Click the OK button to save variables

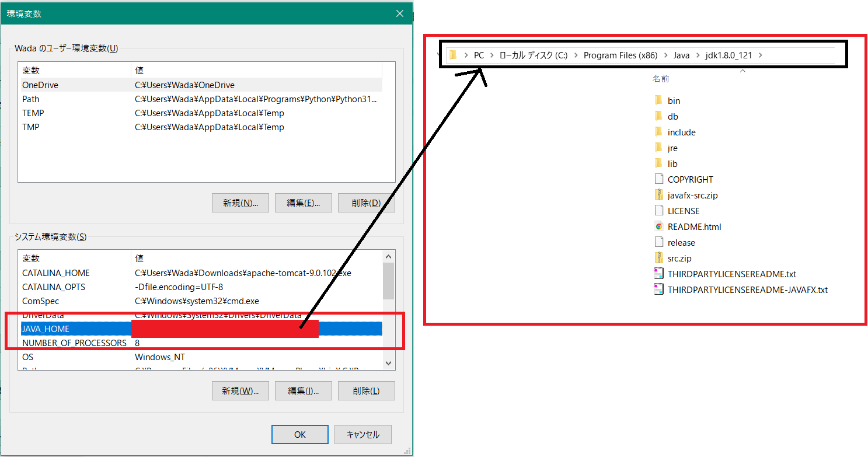point(299,434)
